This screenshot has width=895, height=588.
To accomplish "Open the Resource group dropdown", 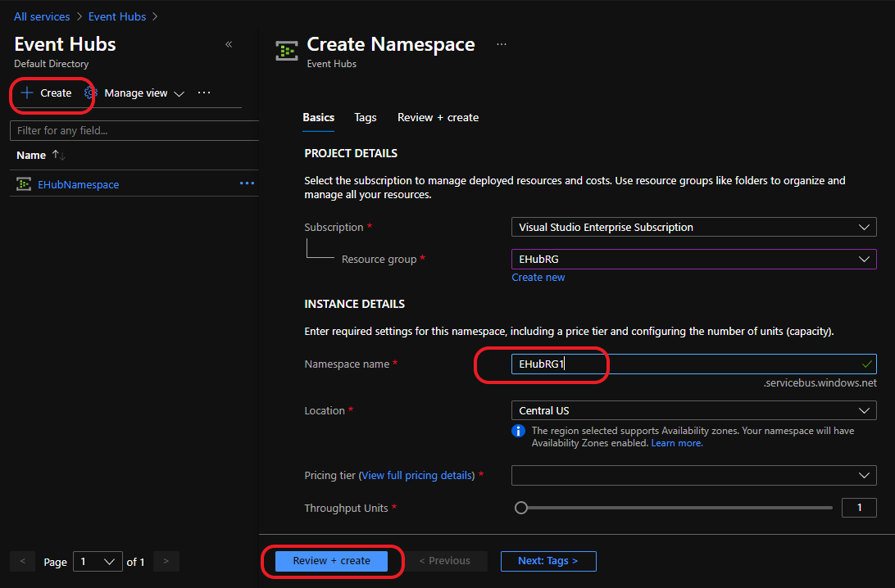I will pyautogui.click(x=693, y=259).
